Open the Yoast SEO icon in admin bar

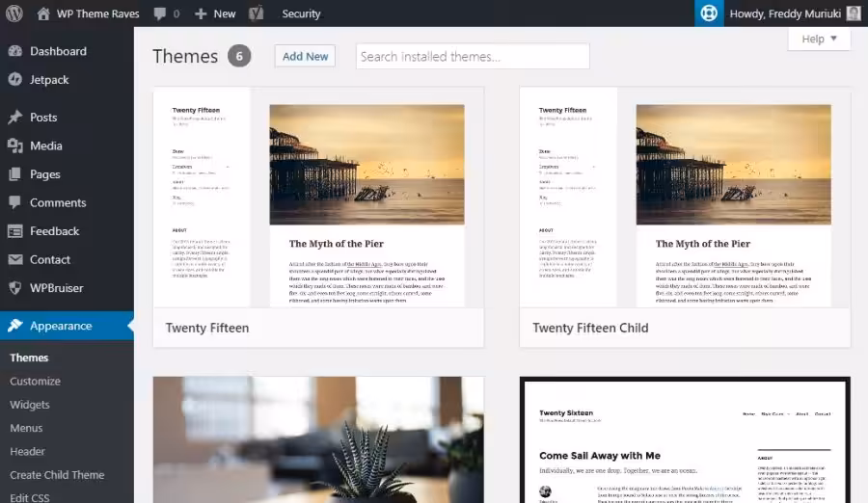click(x=257, y=13)
